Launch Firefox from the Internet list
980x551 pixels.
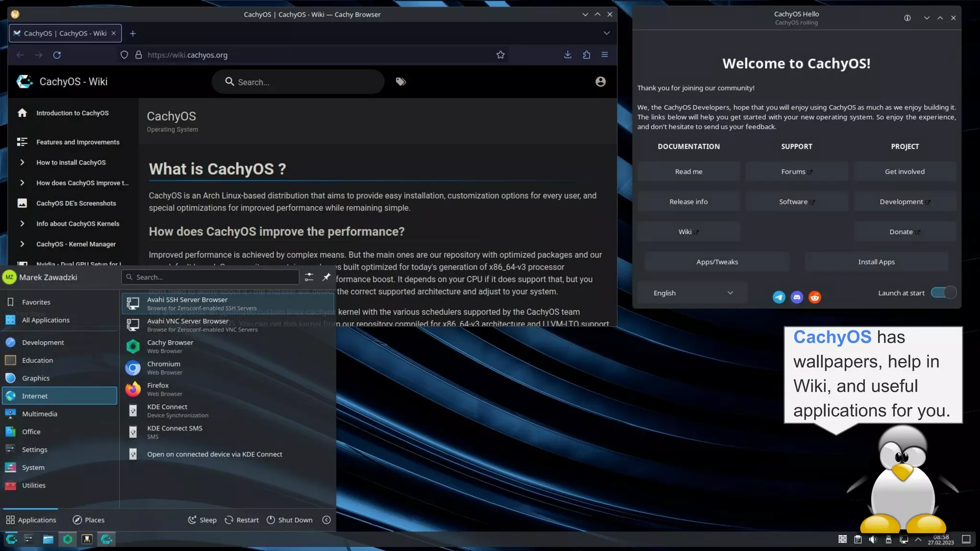point(228,389)
